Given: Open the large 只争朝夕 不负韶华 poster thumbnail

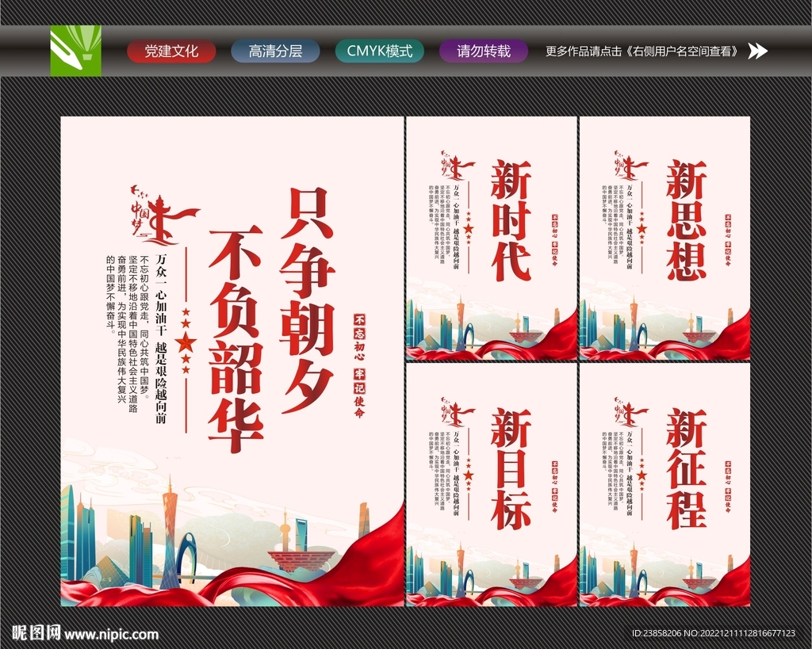Looking at the screenshot, I should pyautogui.click(x=232, y=361).
